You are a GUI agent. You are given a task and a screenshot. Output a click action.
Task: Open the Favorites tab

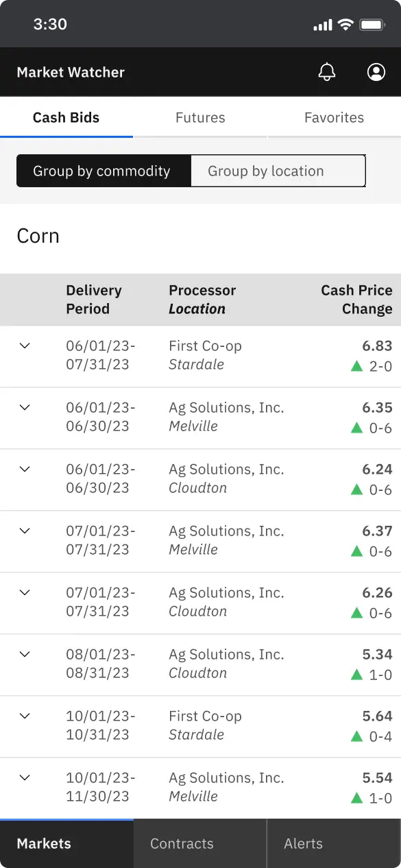(335, 117)
